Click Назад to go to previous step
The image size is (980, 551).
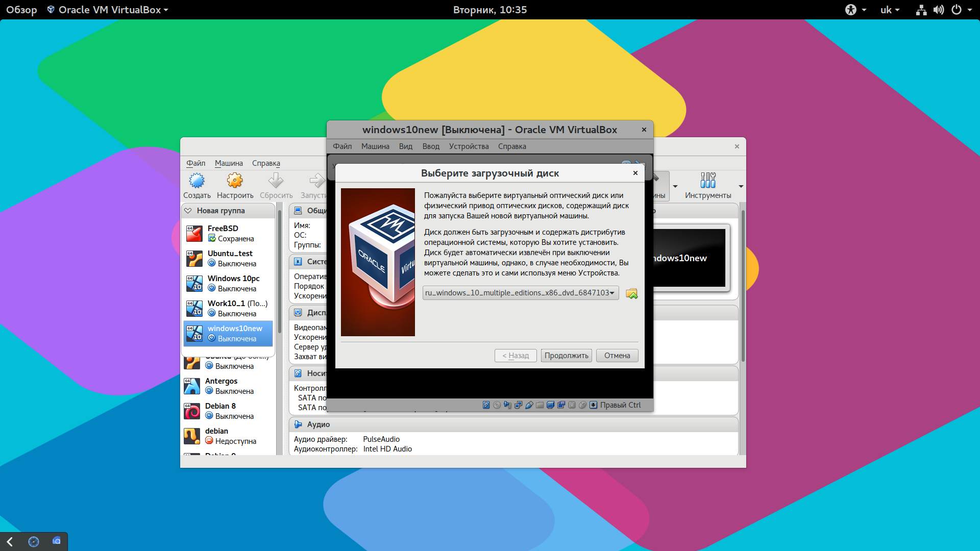point(516,355)
